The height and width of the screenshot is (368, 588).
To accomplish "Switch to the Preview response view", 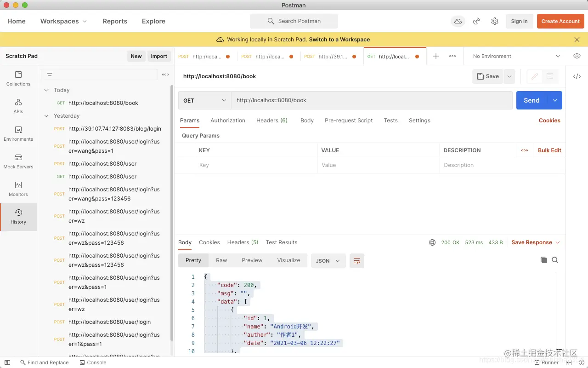I will click(252, 260).
